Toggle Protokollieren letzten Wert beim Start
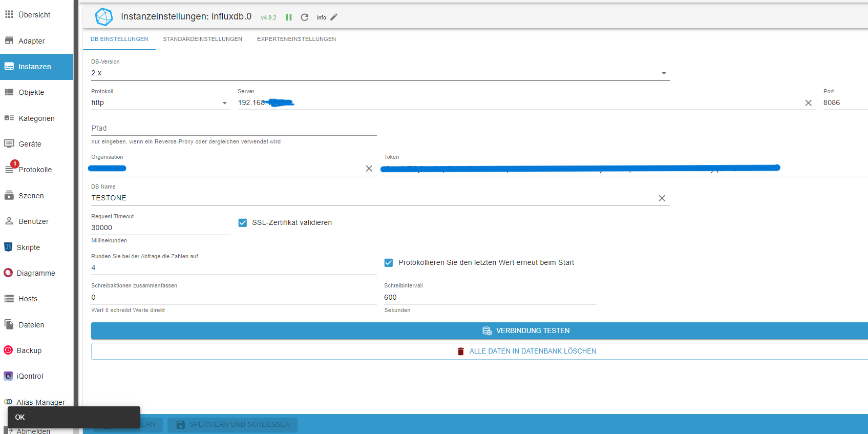 click(389, 263)
